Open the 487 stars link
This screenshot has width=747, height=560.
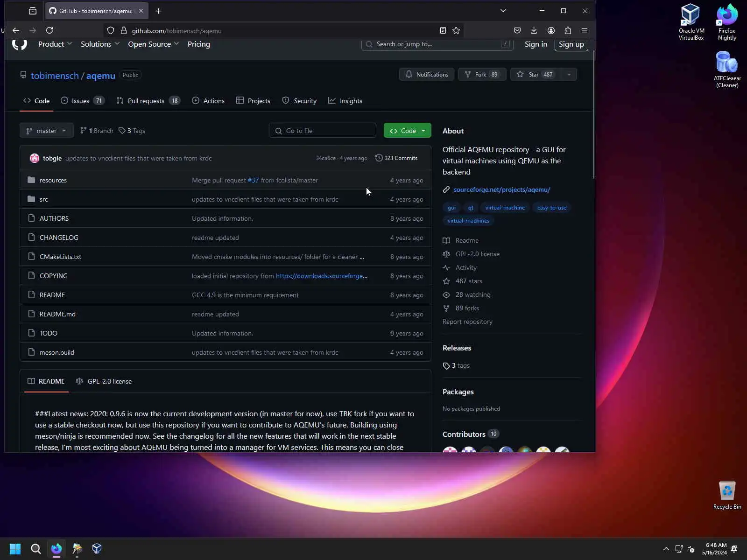[x=469, y=281]
